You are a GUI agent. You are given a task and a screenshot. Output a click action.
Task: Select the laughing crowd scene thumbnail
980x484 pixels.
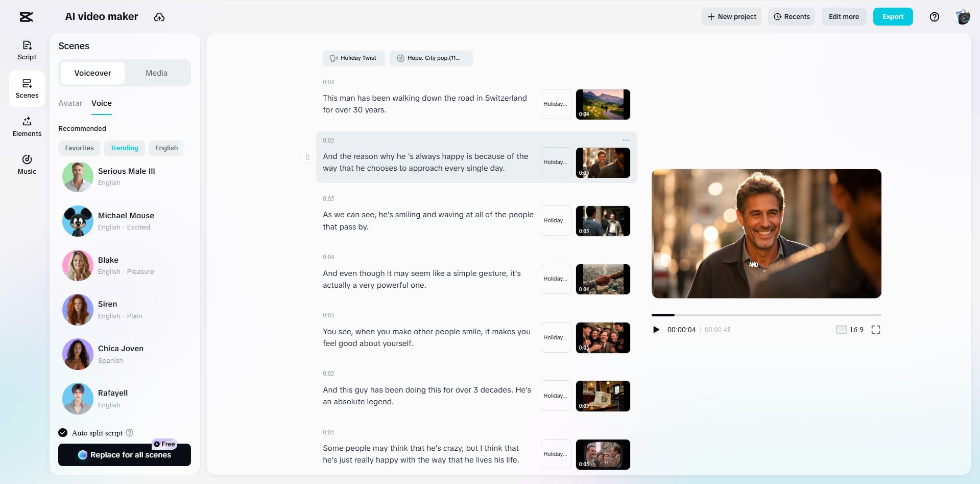click(x=603, y=338)
